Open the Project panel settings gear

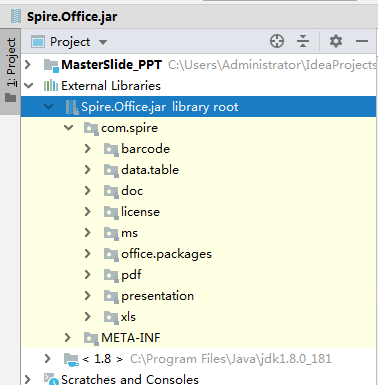pyautogui.click(x=336, y=41)
